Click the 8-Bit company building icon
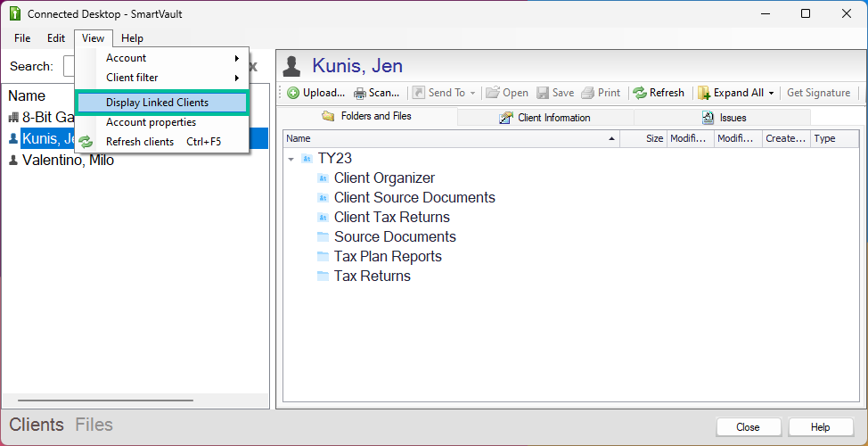Viewport: 868px width, 446px height. [14, 117]
